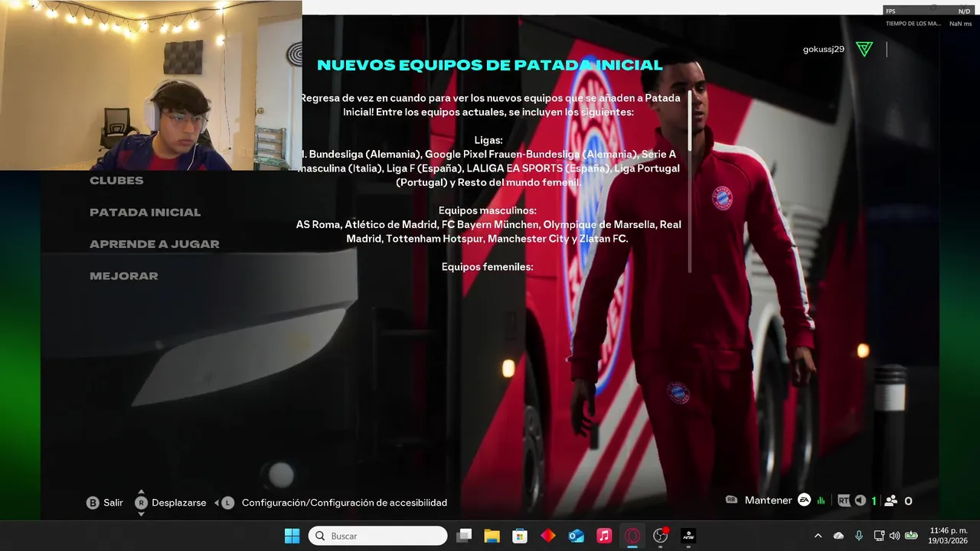This screenshot has width=980, height=551.
Task: Expand the hidden system tray icons
Action: pyautogui.click(x=818, y=536)
